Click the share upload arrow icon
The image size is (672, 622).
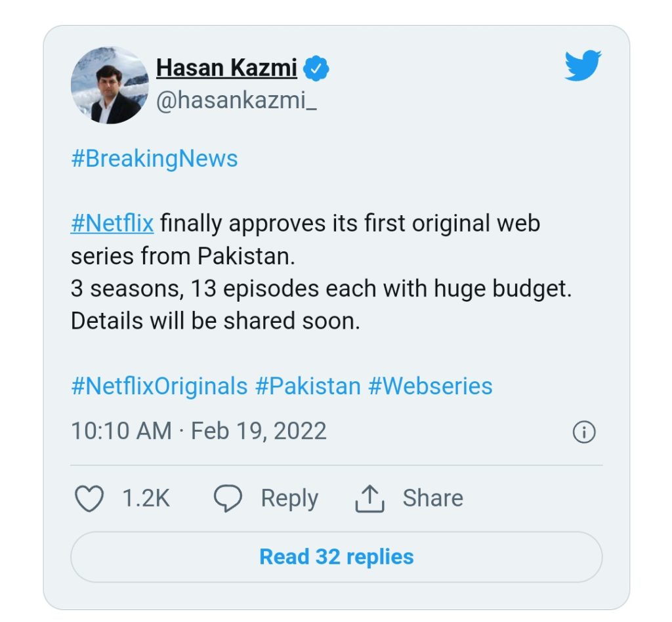[x=369, y=499]
